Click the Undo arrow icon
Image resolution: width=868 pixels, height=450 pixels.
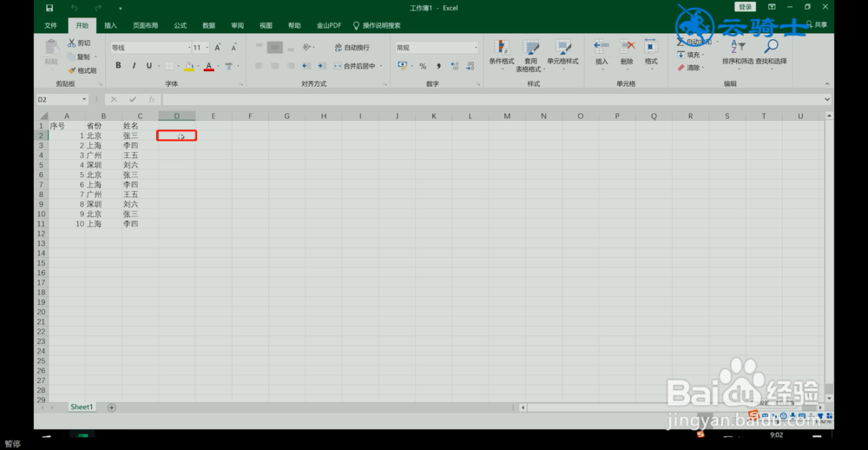[x=74, y=8]
